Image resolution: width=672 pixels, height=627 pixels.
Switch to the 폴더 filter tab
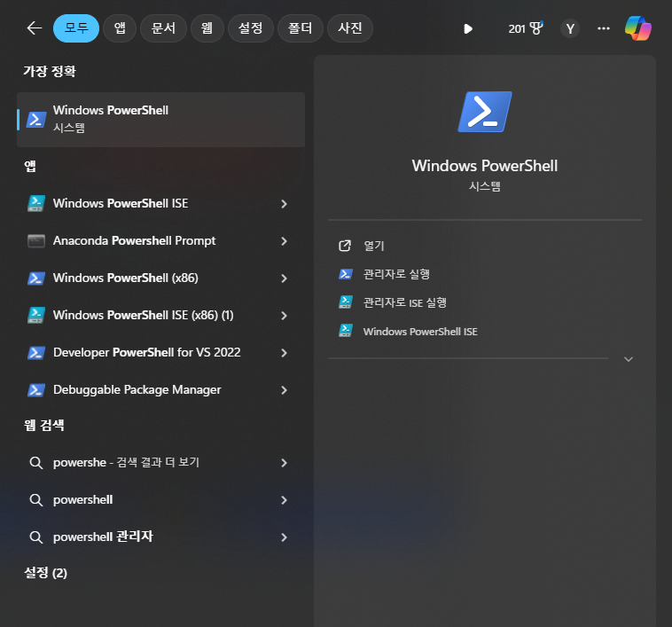[x=300, y=28]
